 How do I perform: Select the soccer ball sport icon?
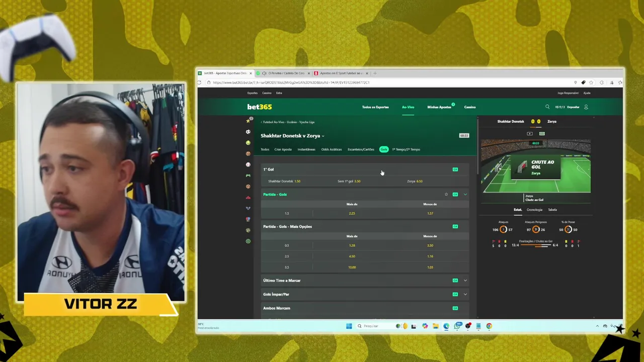pyautogui.click(x=248, y=132)
